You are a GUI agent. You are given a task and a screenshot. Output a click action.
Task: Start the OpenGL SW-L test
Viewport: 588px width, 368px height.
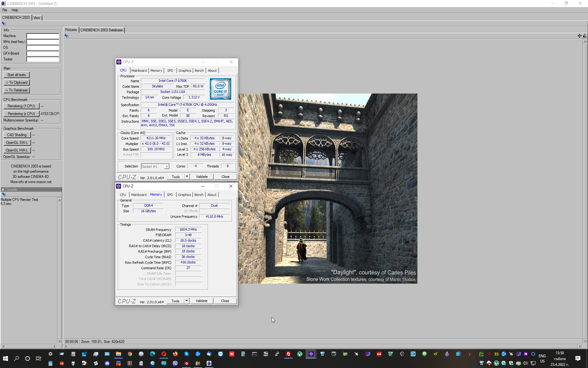17,143
